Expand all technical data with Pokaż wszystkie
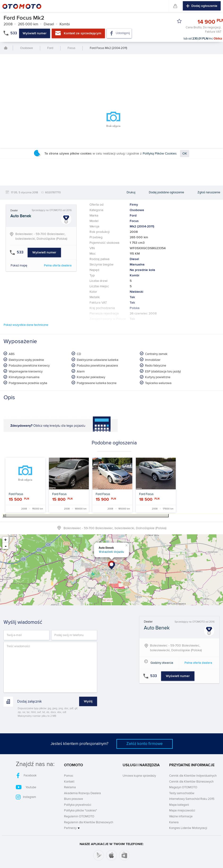Screen dimensions: 223x868 26,325
